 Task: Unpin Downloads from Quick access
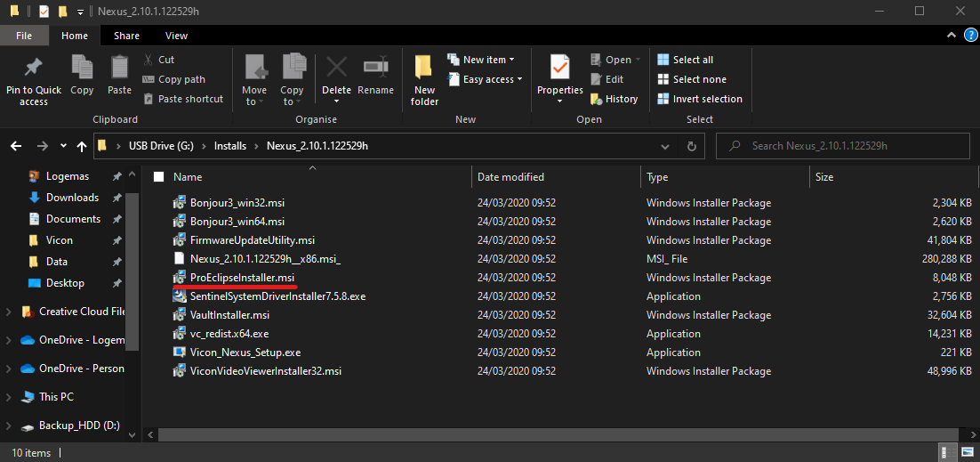click(116, 198)
